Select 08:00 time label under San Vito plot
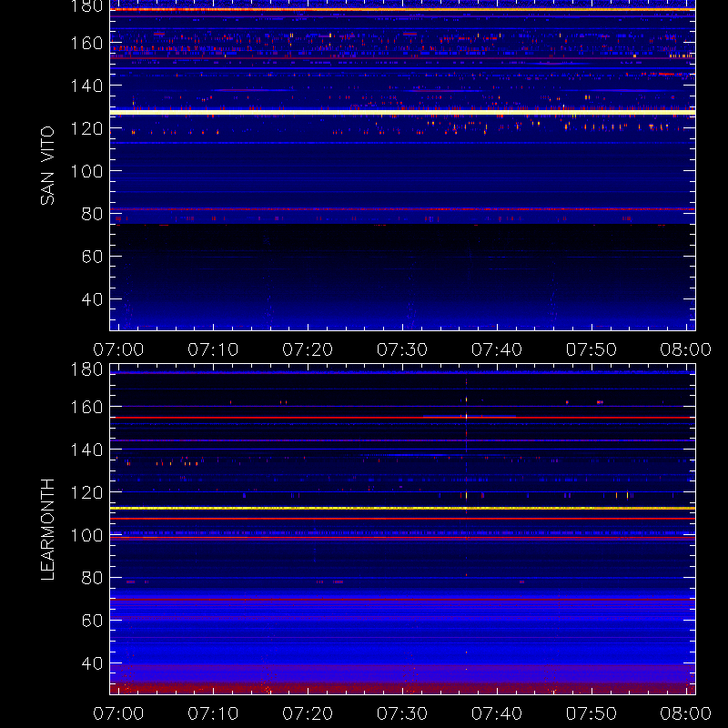This screenshot has height=728, width=728. tap(686, 349)
